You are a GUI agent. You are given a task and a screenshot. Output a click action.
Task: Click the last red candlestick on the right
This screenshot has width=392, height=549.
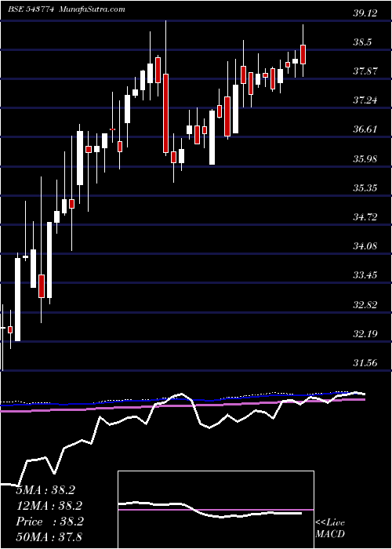click(303, 54)
